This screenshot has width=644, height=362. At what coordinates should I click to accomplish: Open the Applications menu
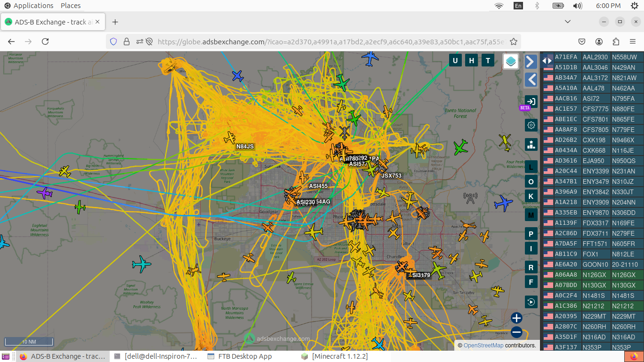point(29,6)
